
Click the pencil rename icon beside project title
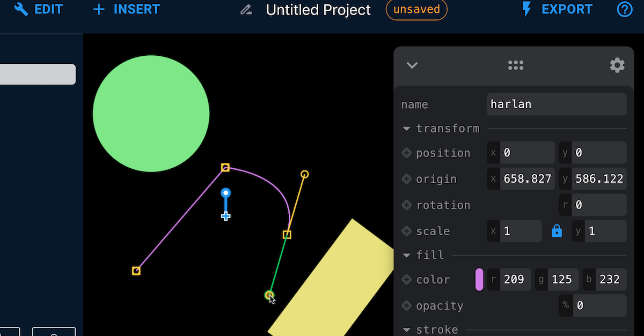[246, 10]
